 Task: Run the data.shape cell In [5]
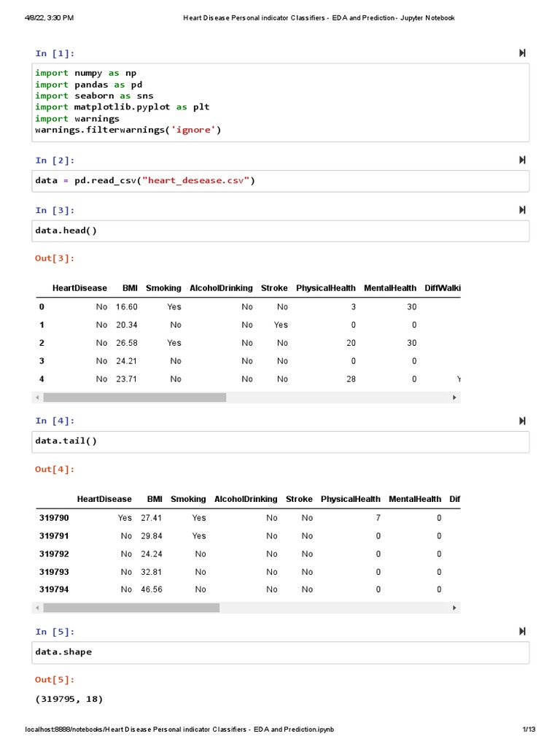coord(522,632)
